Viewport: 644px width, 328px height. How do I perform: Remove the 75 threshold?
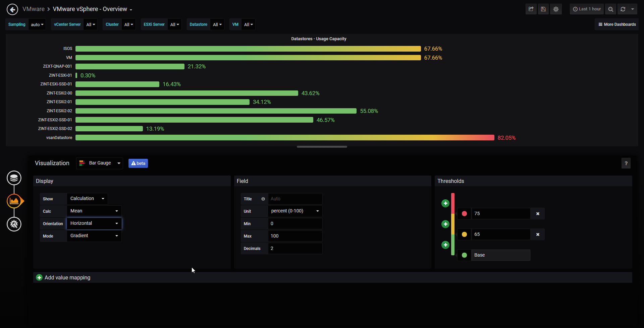pos(538,214)
